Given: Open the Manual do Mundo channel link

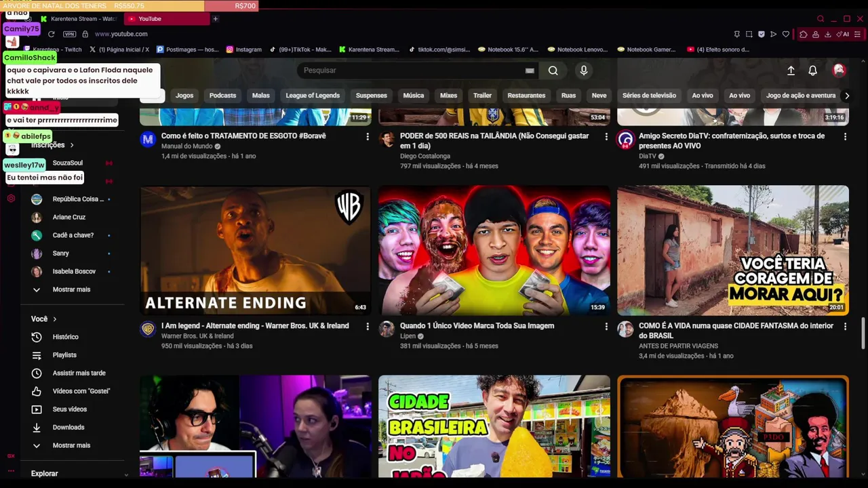Looking at the screenshot, I should (x=186, y=146).
